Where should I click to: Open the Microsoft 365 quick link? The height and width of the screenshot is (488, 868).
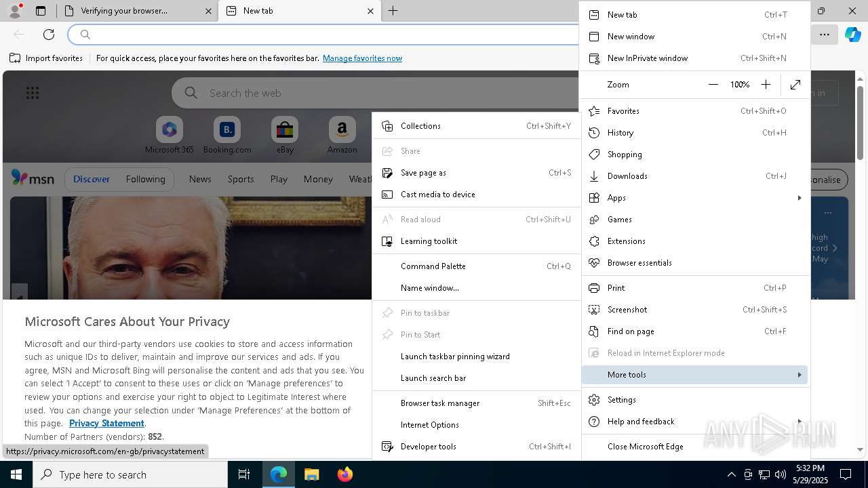coord(170,136)
